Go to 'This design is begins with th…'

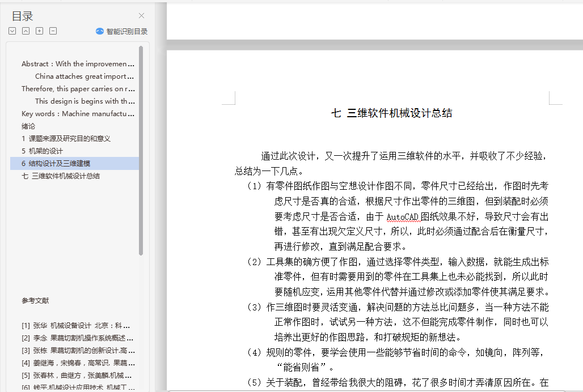[x=85, y=101]
